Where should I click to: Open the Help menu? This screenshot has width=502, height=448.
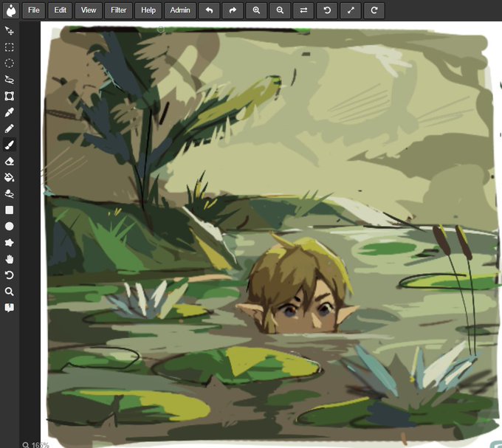tap(148, 10)
